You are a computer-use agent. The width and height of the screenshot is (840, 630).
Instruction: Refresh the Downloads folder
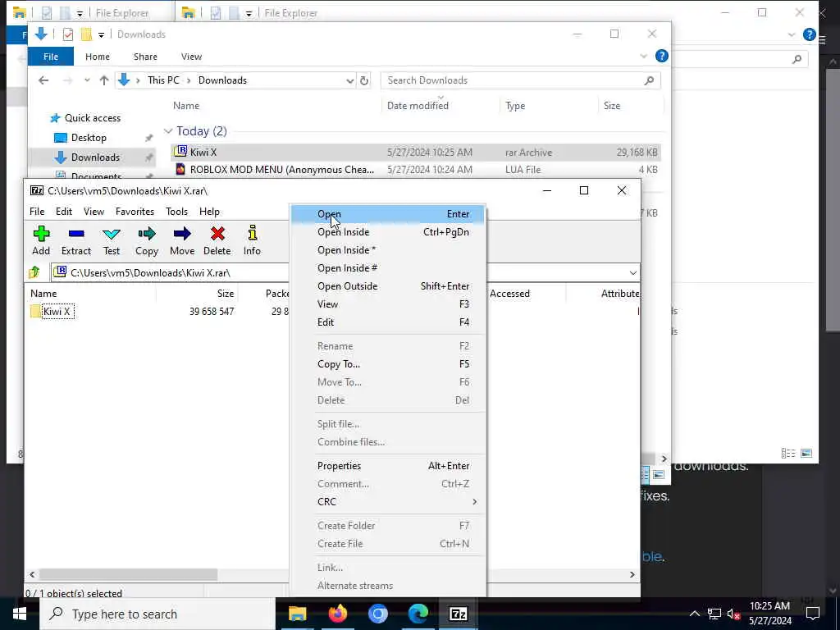[x=364, y=80]
